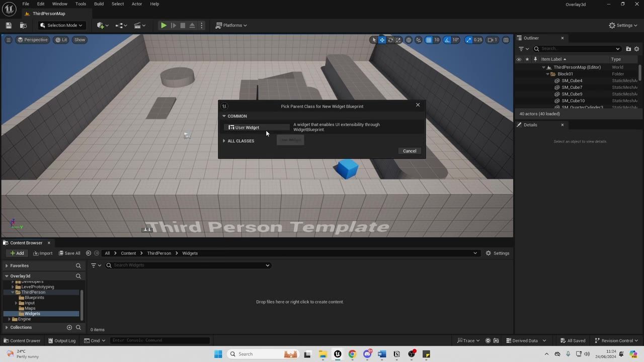Open the viewport Show flags menu
This screenshot has height=362, width=644.
[79, 40]
